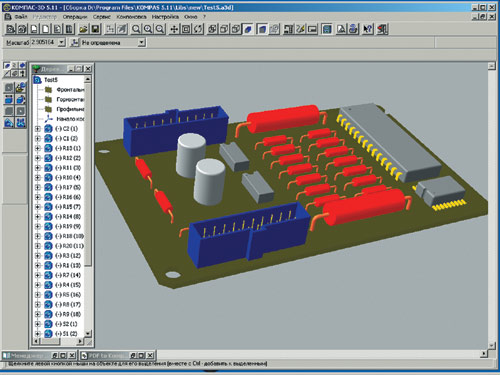Screen dimensions: 500x375
Task: Expand the R13 (1) component node
Action: [x=38, y=148]
